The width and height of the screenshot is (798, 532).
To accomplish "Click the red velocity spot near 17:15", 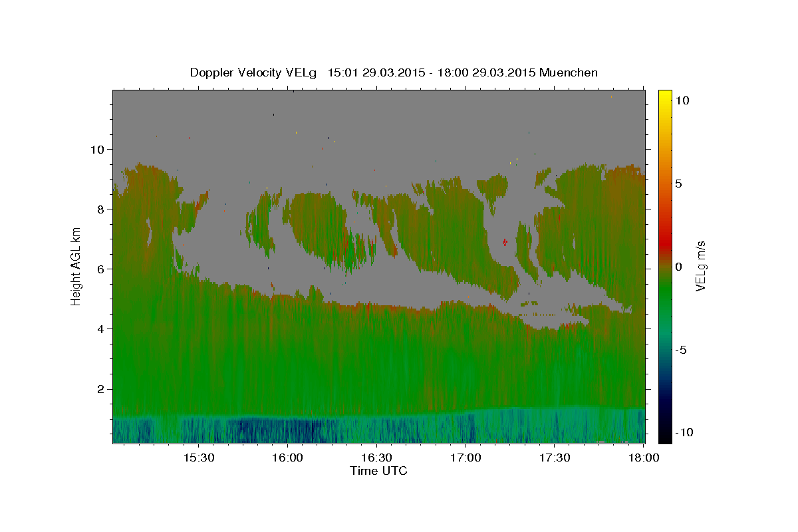I will click(x=505, y=242).
